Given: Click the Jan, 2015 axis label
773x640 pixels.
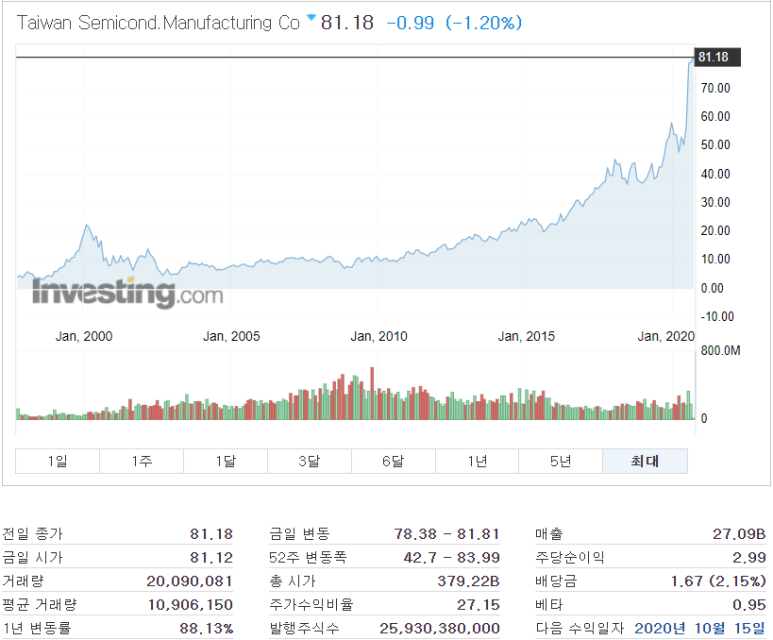Looking at the screenshot, I should [526, 336].
